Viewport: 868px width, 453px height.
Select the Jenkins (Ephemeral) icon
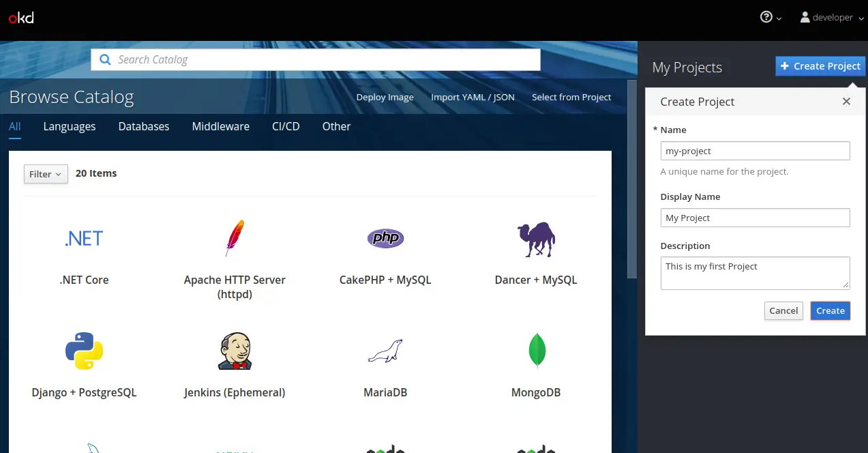(235, 351)
